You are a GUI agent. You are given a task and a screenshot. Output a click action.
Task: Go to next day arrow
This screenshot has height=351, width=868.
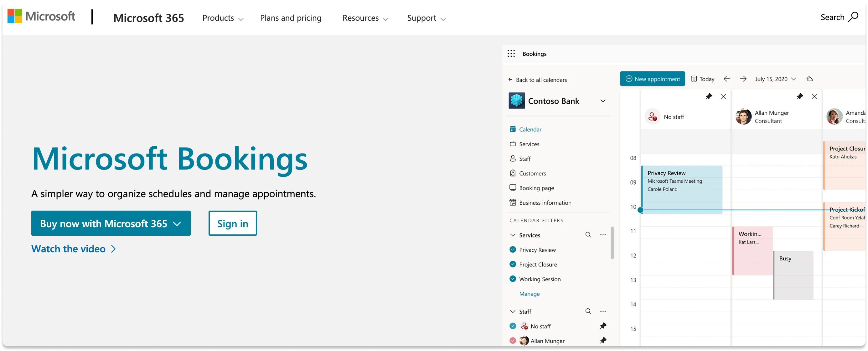[x=743, y=79]
